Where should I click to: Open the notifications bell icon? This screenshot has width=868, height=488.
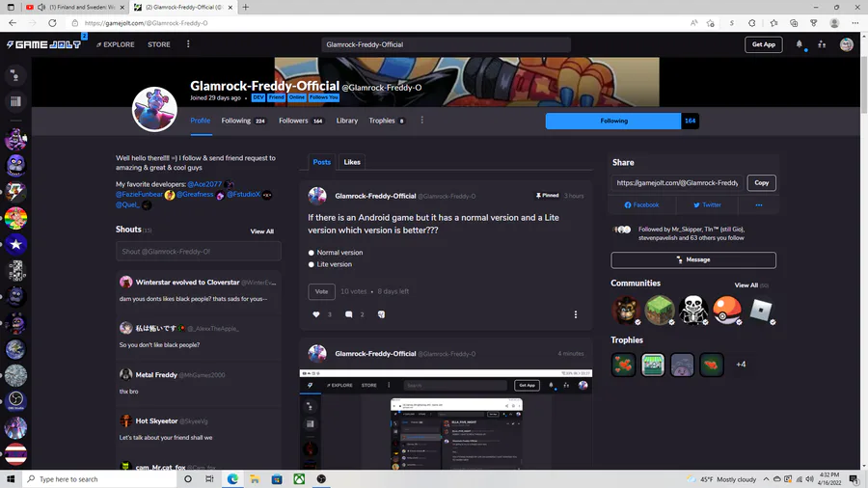tap(799, 44)
